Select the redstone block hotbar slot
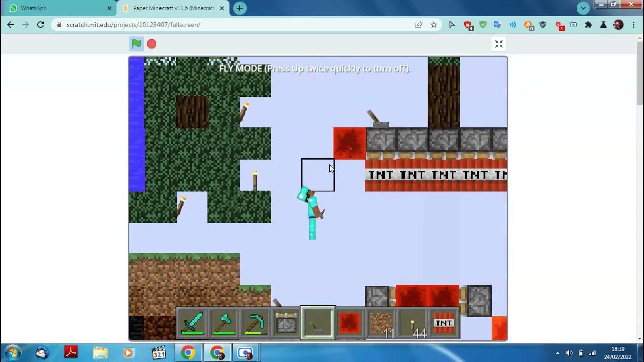 [349, 323]
